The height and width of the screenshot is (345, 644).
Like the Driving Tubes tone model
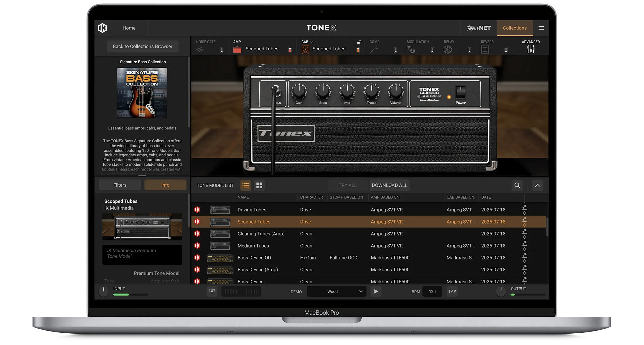click(524, 208)
